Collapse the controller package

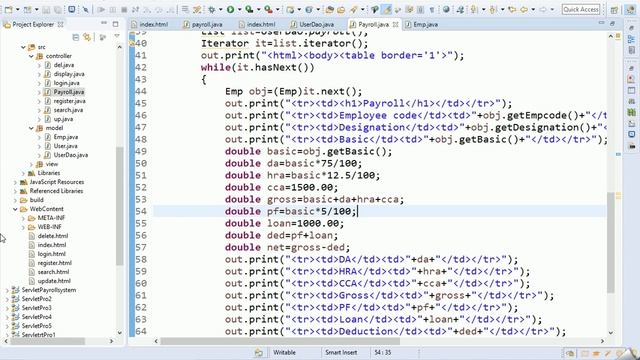tap(31, 56)
